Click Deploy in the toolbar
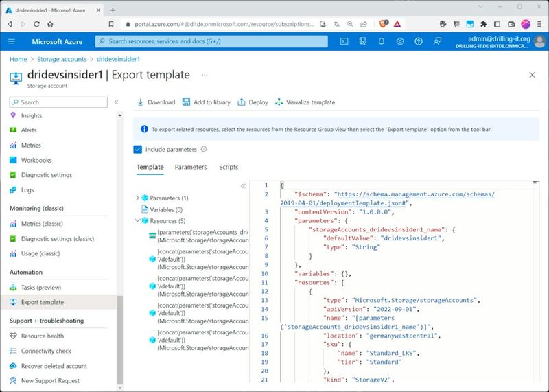 click(x=253, y=102)
